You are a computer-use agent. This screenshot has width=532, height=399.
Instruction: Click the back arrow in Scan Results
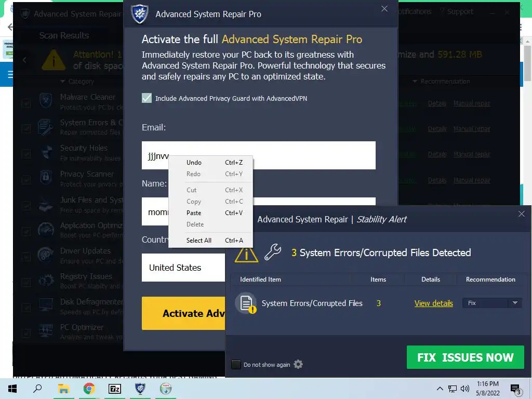[x=24, y=60]
